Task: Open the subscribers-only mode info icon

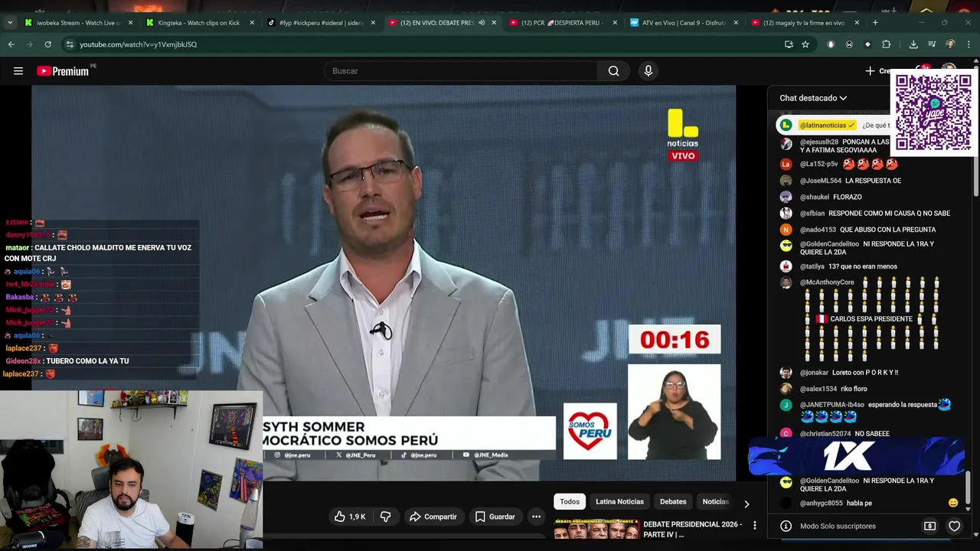Action: pyautogui.click(x=786, y=526)
